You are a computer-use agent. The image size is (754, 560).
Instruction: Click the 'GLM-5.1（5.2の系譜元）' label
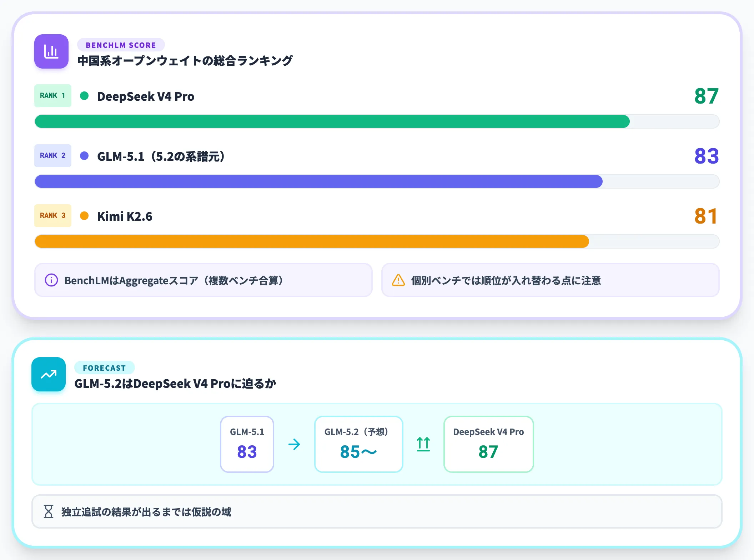click(x=161, y=156)
